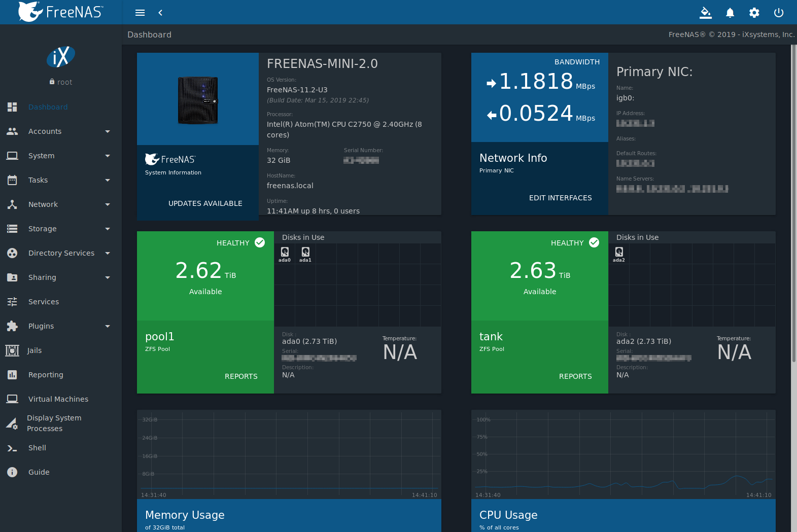Open Reporting in the sidebar
797x532 pixels.
[61, 375]
